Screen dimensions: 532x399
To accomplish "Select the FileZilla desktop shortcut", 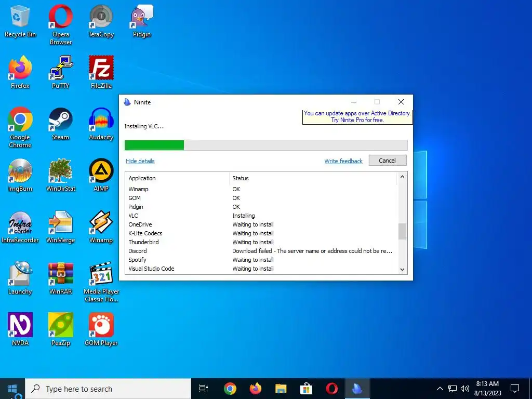I will point(101,72).
